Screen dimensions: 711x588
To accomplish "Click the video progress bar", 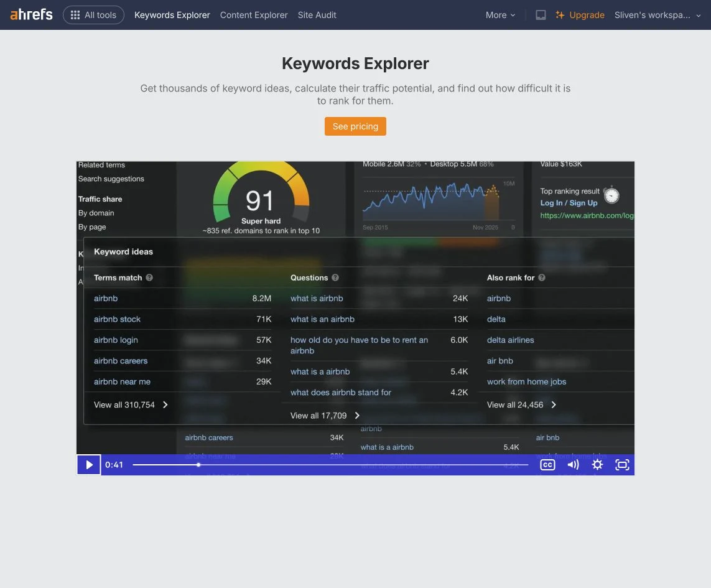I will (x=330, y=465).
